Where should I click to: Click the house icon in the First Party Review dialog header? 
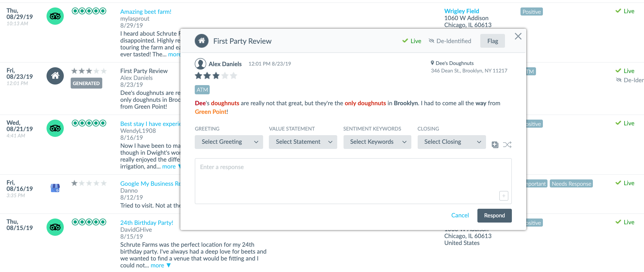coord(202,41)
